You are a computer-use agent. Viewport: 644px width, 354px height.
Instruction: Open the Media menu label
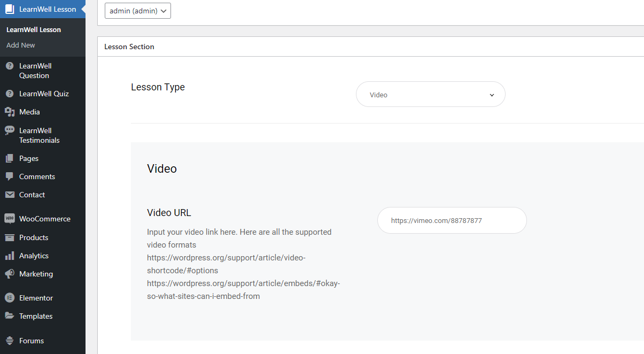pos(29,112)
